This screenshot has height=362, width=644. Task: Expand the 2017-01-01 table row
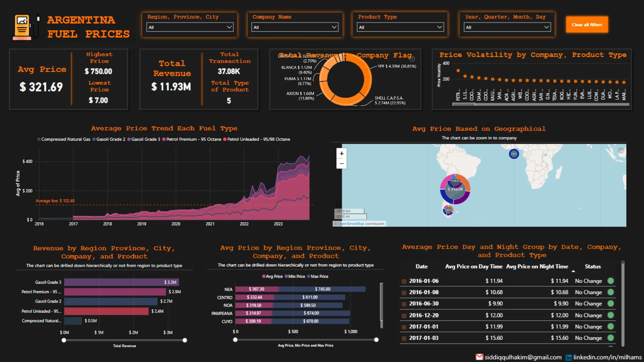[404, 327]
